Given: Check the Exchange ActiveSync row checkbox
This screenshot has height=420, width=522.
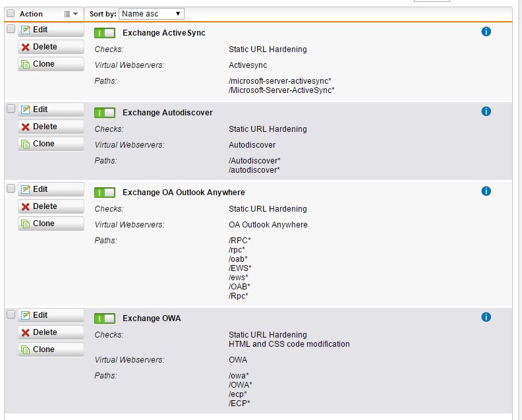Looking at the screenshot, I should (x=11, y=29).
